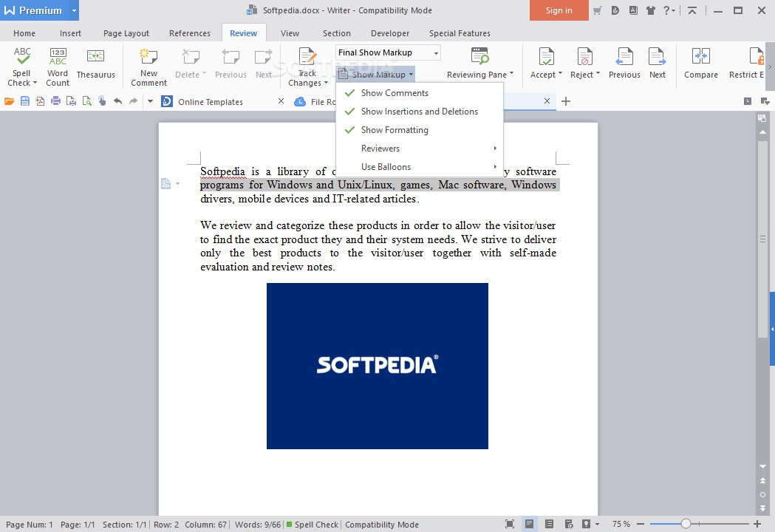
Task: Open the Reject dropdown arrow
Action: coord(598,74)
